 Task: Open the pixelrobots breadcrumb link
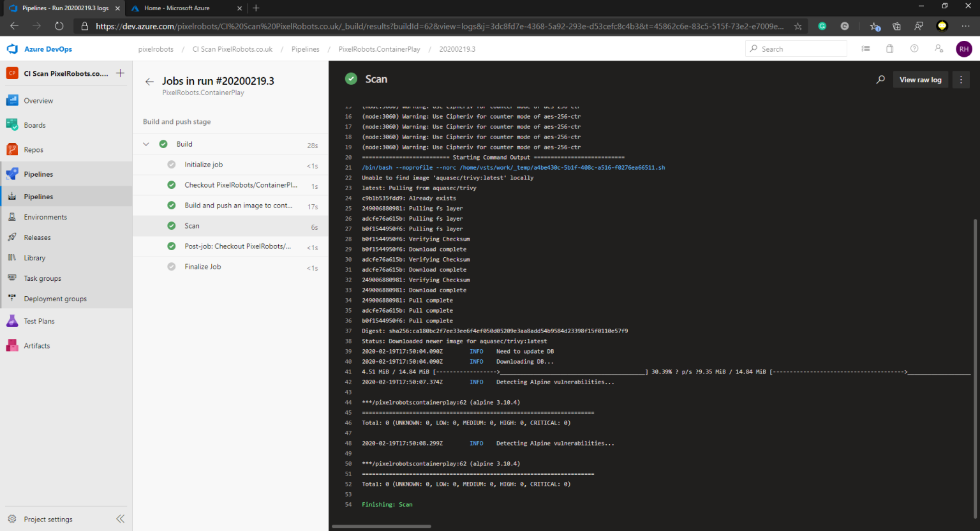(x=156, y=49)
